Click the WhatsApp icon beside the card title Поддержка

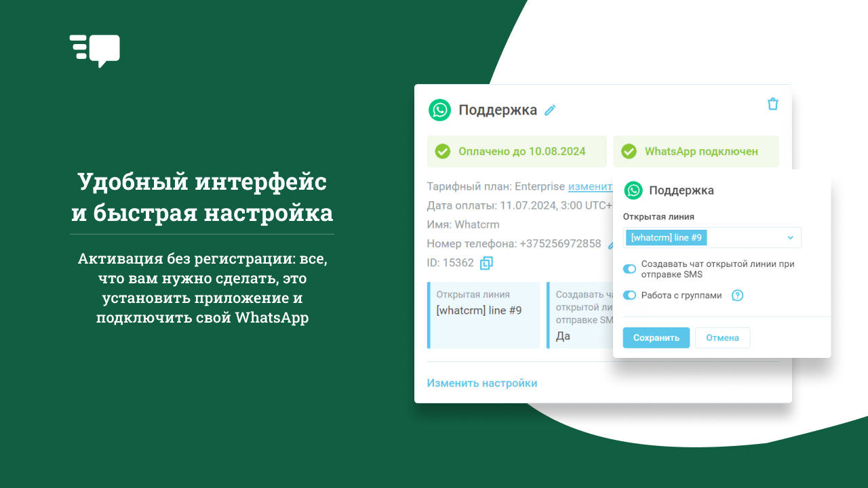click(x=439, y=110)
